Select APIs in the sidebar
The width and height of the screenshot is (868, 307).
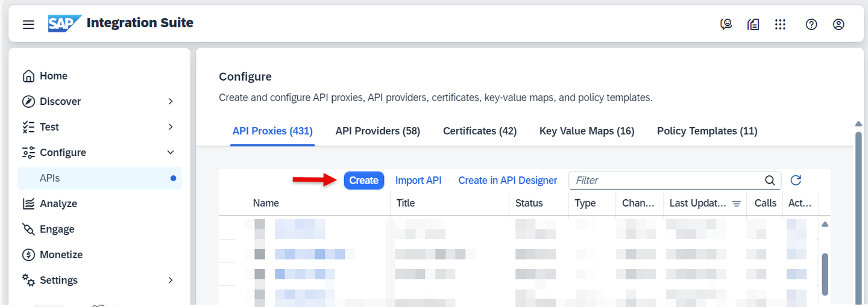[x=99, y=178]
